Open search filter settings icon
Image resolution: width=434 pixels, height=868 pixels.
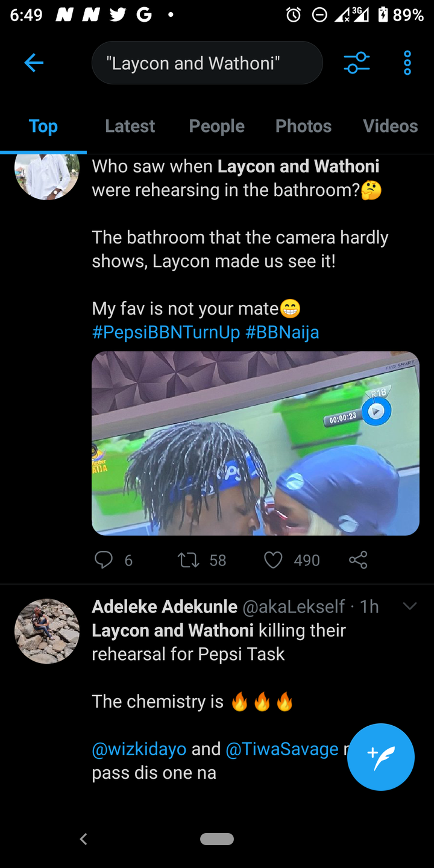357,63
